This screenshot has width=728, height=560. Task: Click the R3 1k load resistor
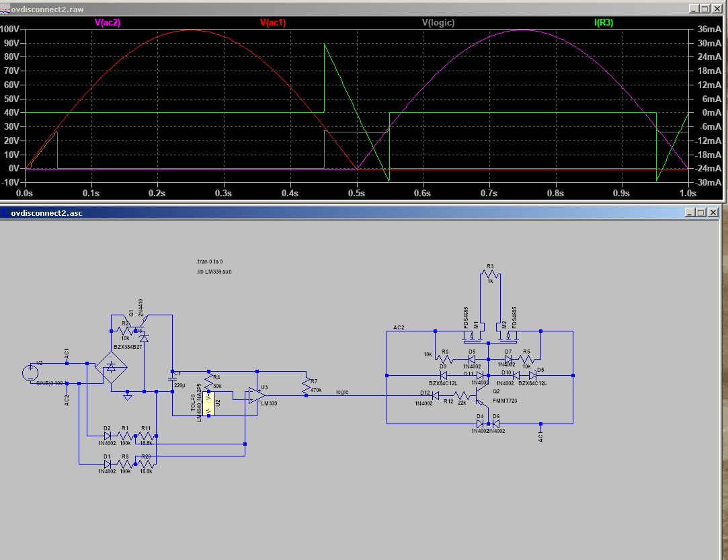(x=490, y=274)
